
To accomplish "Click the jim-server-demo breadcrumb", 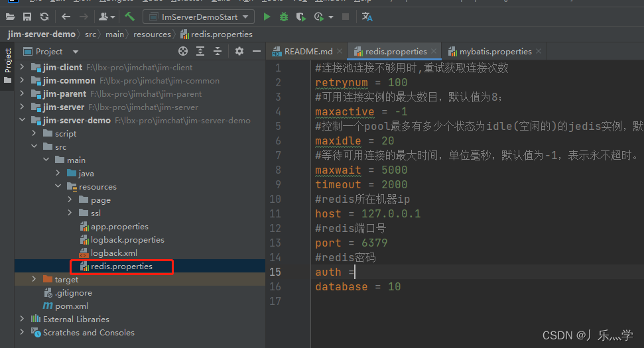I will coord(42,34).
